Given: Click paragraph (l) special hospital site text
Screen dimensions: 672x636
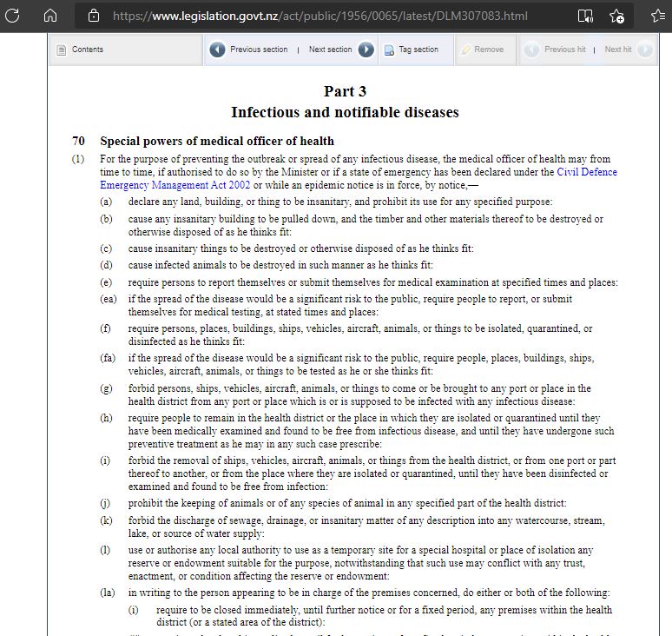Looking at the screenshot, I should 361,563.
